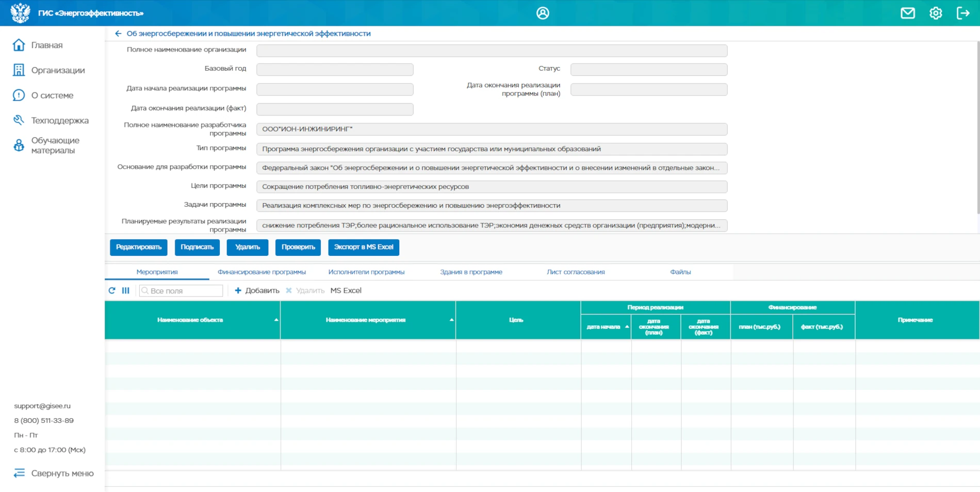Click the Все поля search field

181,291
